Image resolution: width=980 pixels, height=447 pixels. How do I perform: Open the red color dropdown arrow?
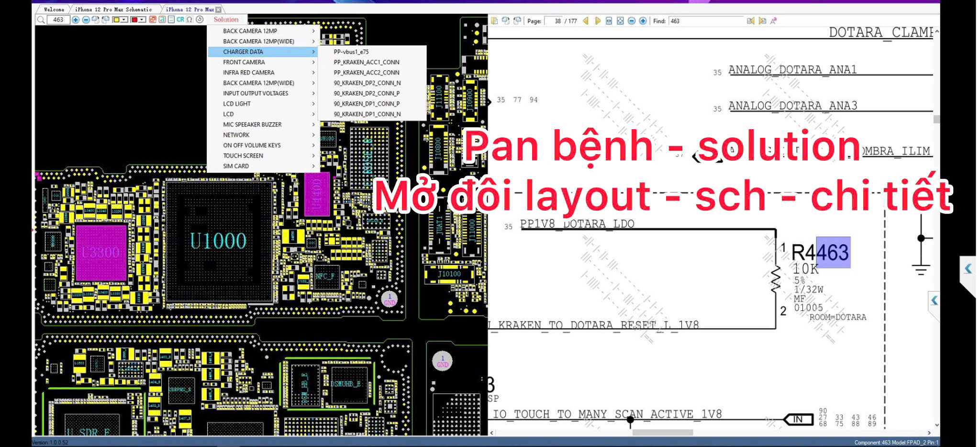point(142,20)
